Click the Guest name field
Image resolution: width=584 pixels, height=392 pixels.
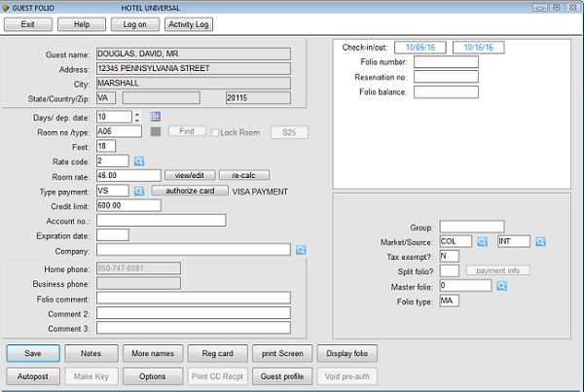[x=194, y=53]
